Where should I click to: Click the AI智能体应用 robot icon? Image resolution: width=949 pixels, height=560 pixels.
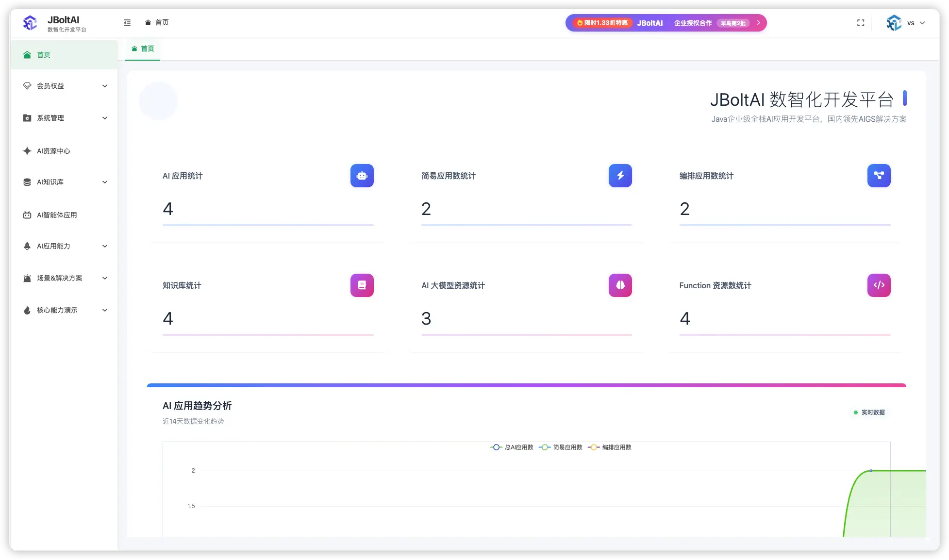pyautogui.click(x=27, y=215)
